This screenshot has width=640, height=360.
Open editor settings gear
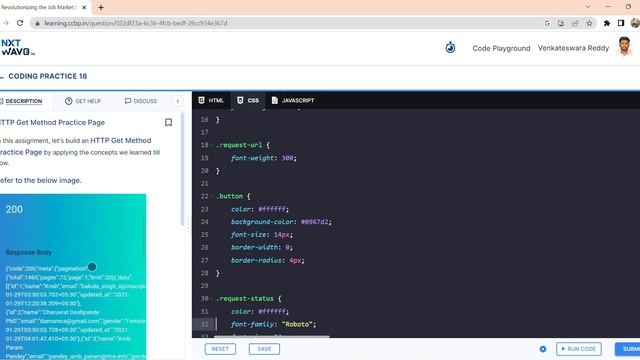pyautogui.click(x=543, y=349)
